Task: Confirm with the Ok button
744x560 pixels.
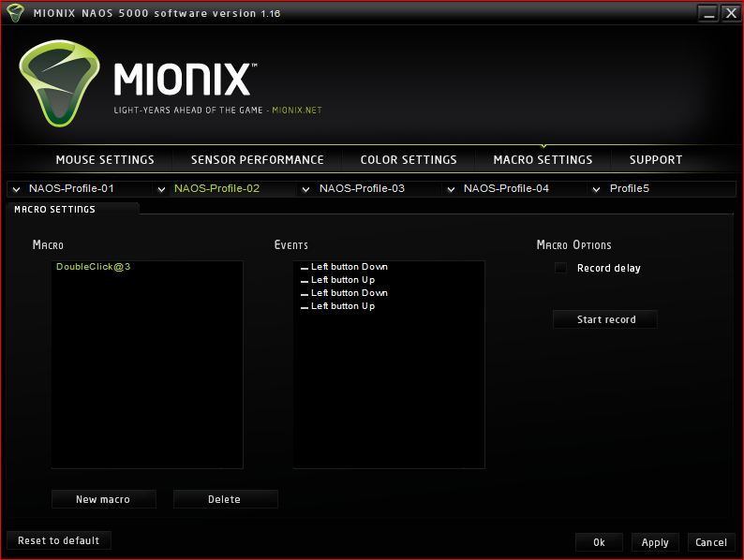Action: [x=599, y=542]
